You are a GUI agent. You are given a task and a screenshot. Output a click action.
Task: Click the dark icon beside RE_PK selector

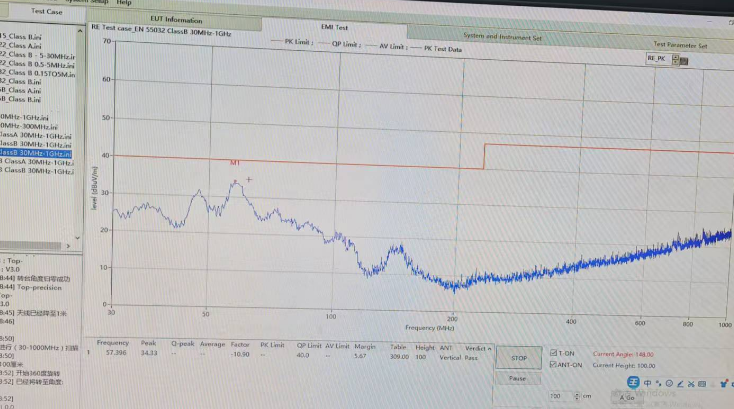click(684, 61)
